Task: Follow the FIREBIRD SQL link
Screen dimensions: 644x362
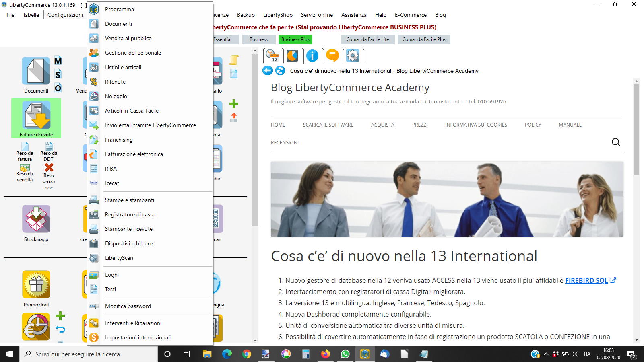Action: (x=586, y=280)
